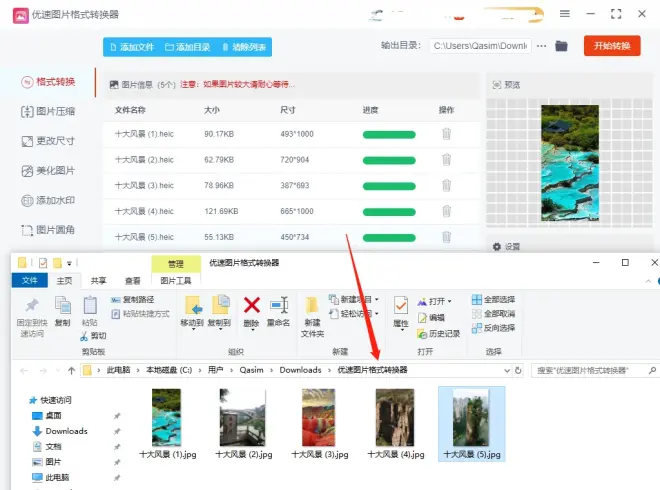The height and width of the screenshot is (490, 660).
Task: Open the output folder icon in converter
Action: [561, 46]
